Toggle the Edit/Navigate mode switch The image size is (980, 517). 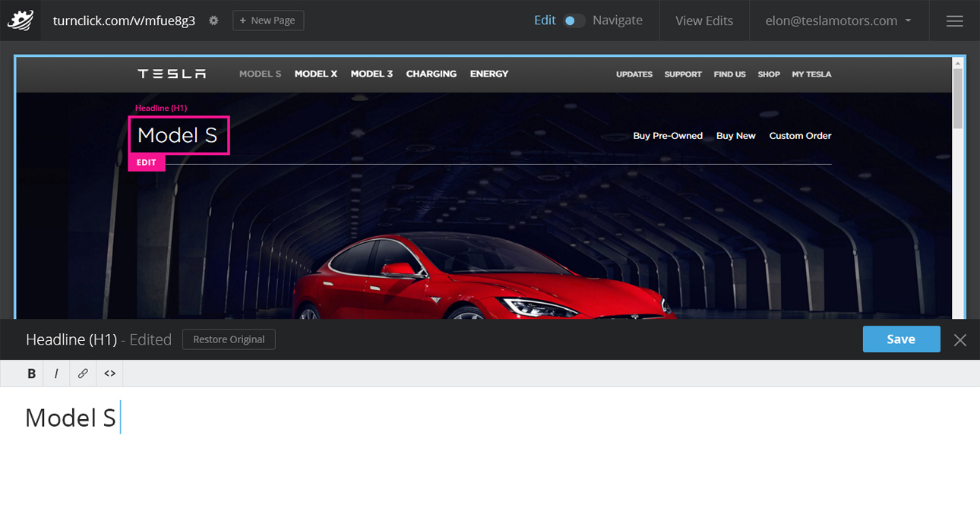click(574, 20)
